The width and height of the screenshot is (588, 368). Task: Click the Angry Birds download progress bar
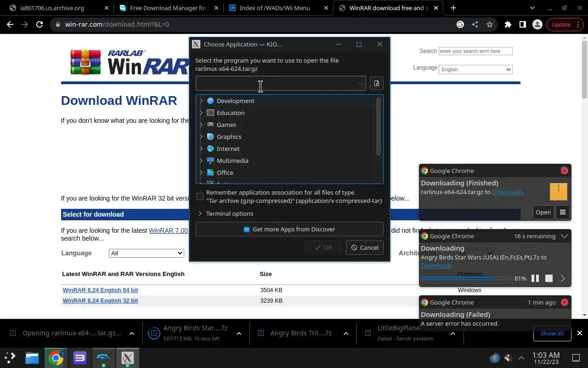click(465, 278)
